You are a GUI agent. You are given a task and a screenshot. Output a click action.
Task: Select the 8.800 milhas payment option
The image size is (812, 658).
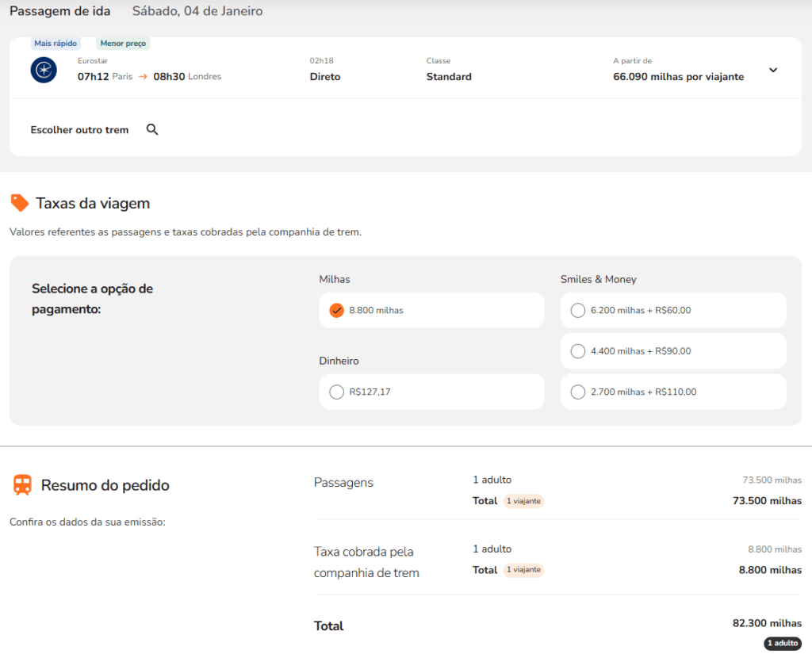(x=336, y=310)
